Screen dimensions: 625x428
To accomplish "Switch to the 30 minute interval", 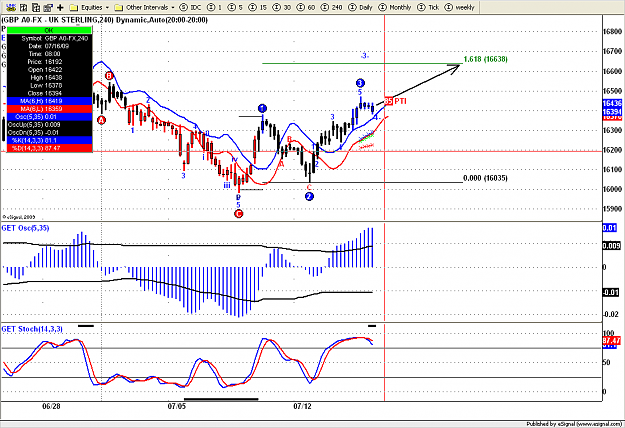I will click(282, 7).
